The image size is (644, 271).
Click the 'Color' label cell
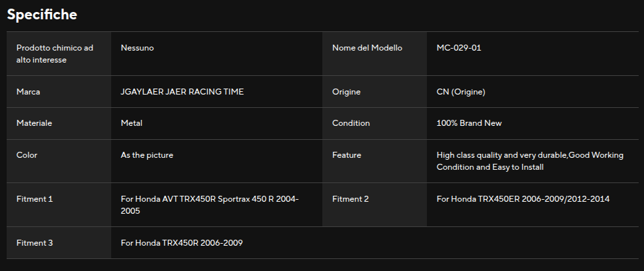click(27, 155)
